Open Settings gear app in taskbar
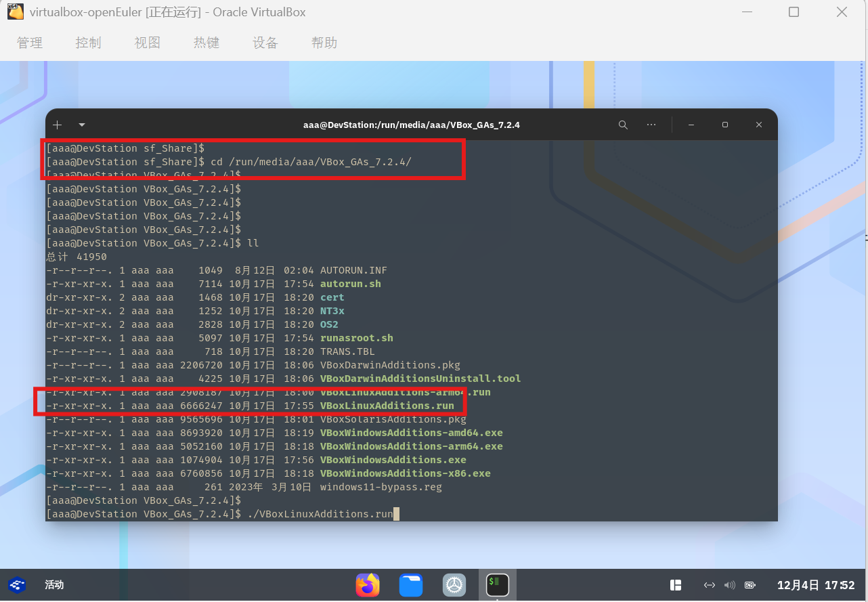Viewport: 868px width, 602px height. click(454, 585)
